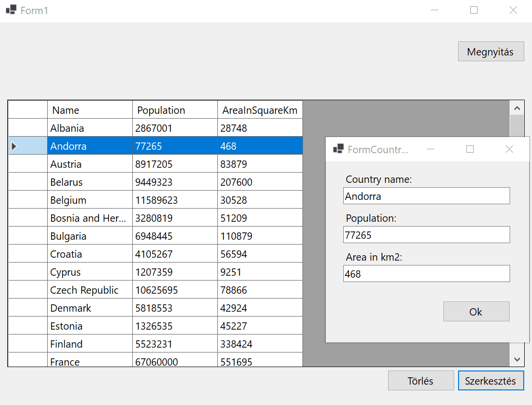This screenshot has height=405, width=532.
Task: Select the Austria row name cell
Action: 89,164
